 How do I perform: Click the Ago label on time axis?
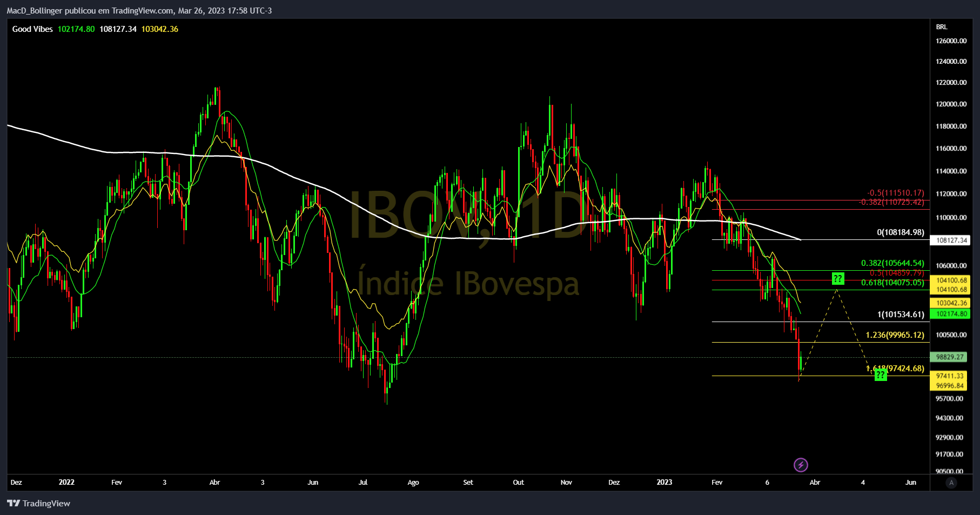(x=413, y=483)
